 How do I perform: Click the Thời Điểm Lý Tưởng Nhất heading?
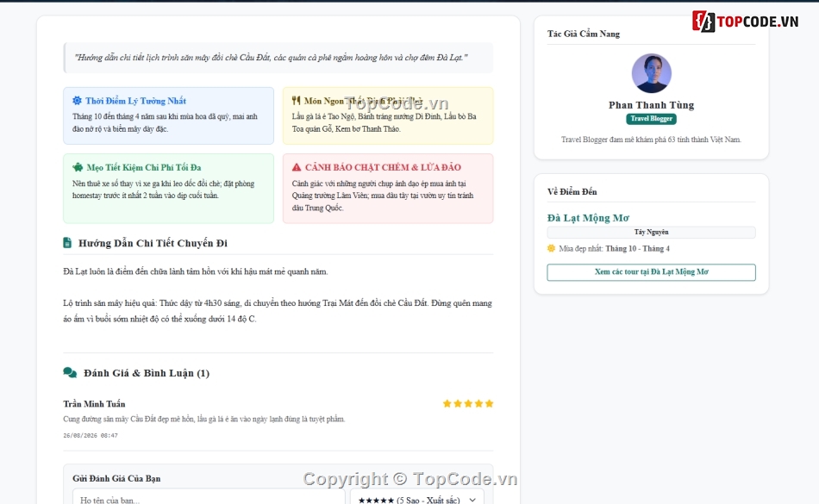tap(136, 101)
